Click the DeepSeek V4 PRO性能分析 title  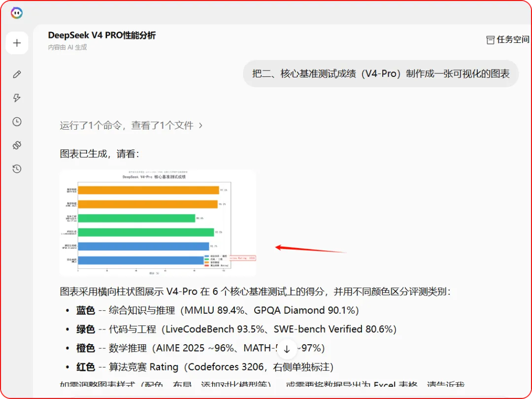tap(102, 36)
